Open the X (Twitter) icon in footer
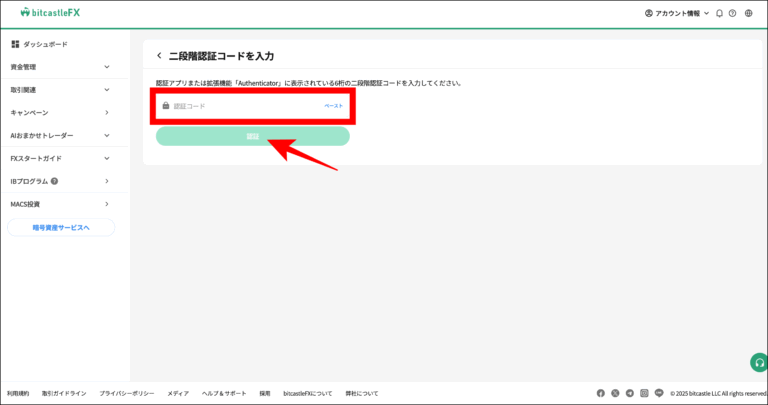Screen dimensions: 768x405 coord(615,393)
